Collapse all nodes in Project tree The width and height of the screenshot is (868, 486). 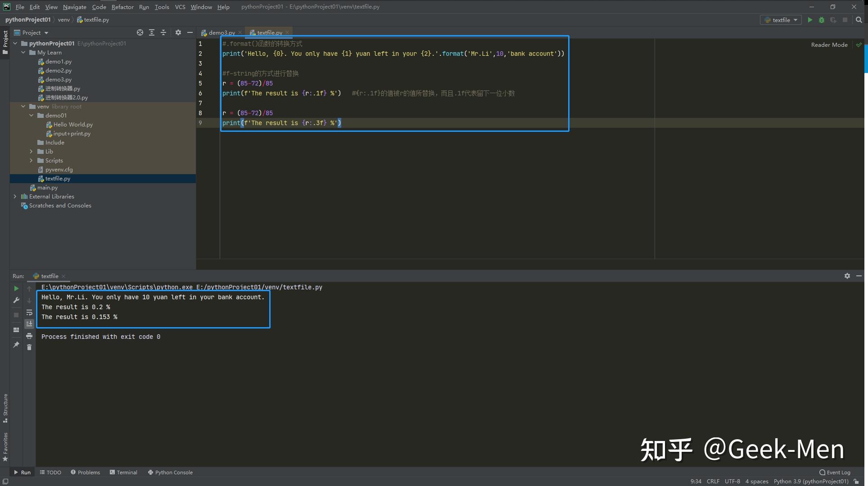click(x=164, y=32)
